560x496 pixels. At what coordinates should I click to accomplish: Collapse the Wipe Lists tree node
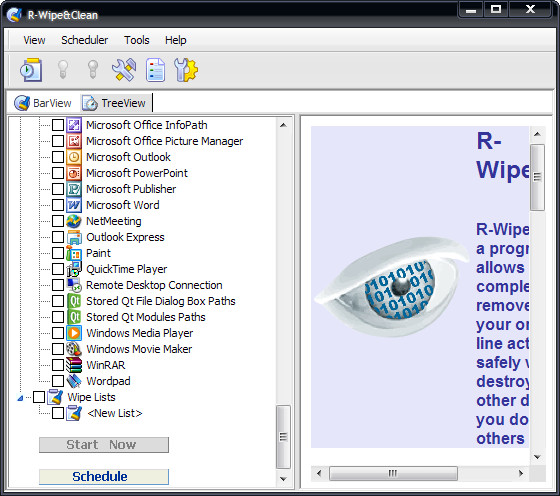click(x=20, y=398)
